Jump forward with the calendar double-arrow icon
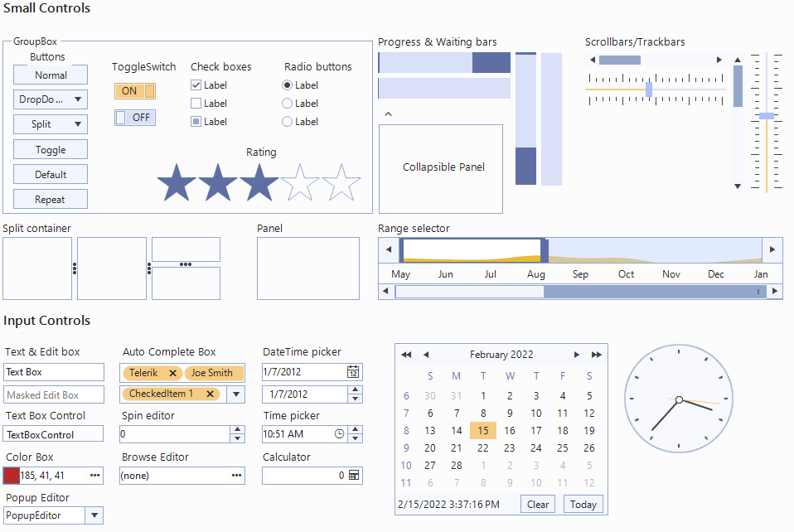Screen dimensions: 794x532 (x=597, y=354)
